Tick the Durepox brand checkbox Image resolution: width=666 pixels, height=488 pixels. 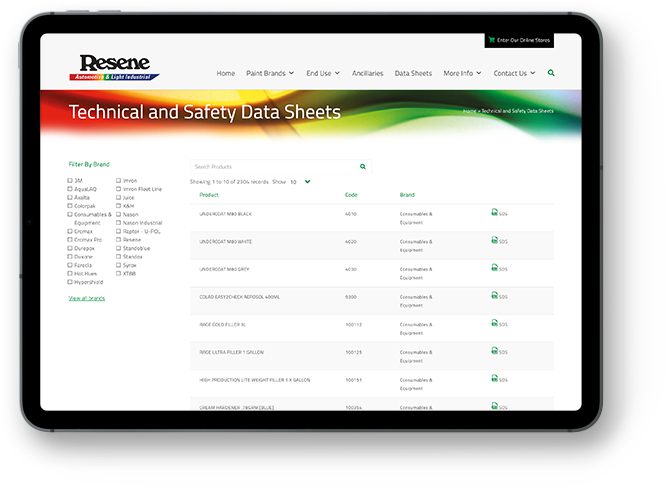click(x=70, y=248)
